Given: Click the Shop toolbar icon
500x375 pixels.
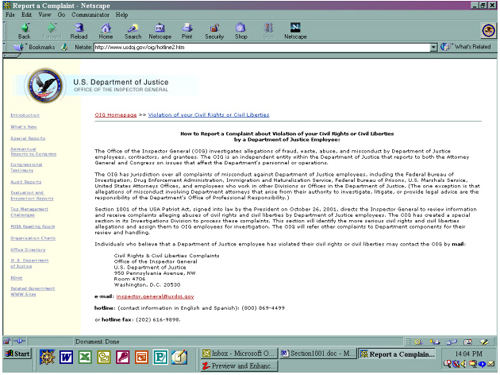Looking at the screenshot, I should point(241,31).
